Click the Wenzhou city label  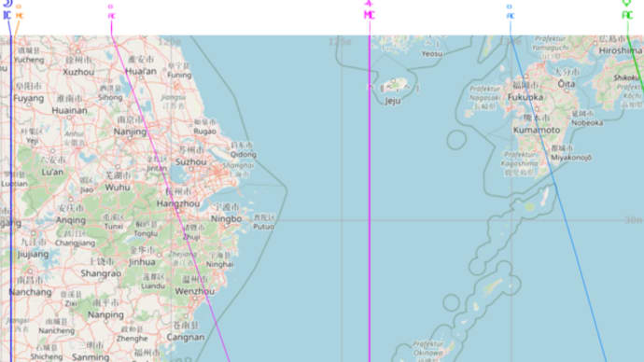(195, 291)
